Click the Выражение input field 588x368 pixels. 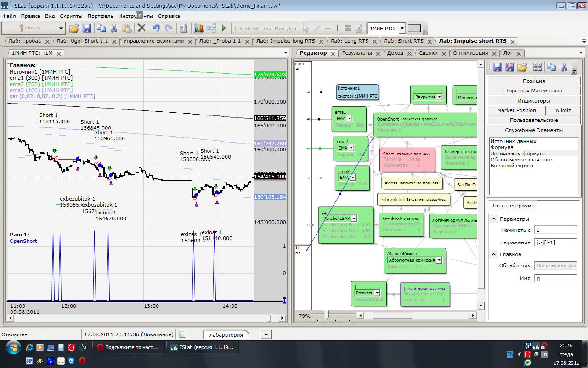(555, 242)
